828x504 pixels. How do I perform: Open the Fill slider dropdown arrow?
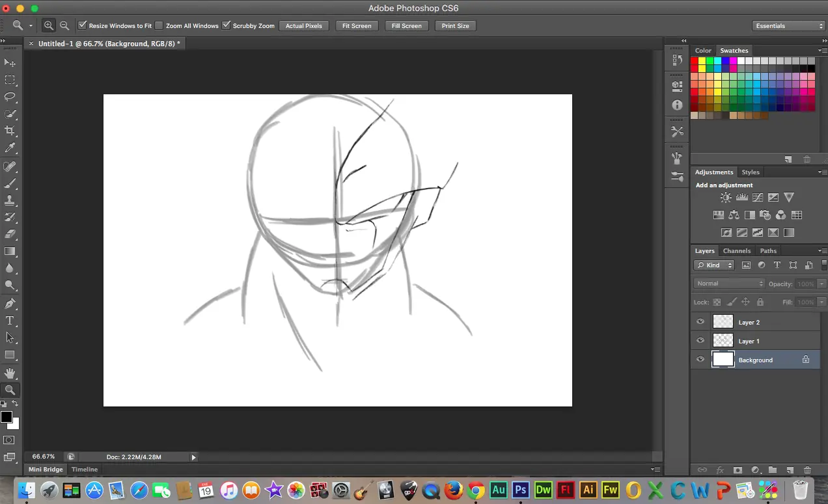point(821,302)
